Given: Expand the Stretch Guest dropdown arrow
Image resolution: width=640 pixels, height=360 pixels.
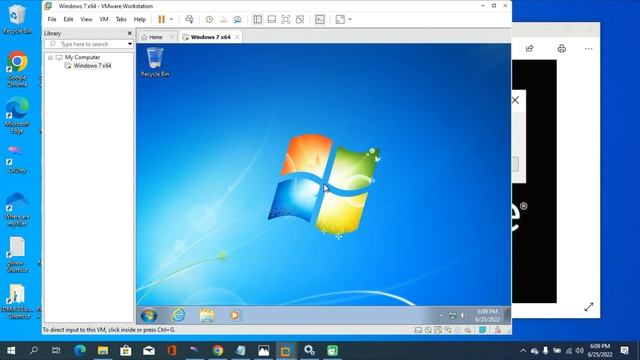Looking at the screenshot, I should pyautogui.click(x=350, y=19).
